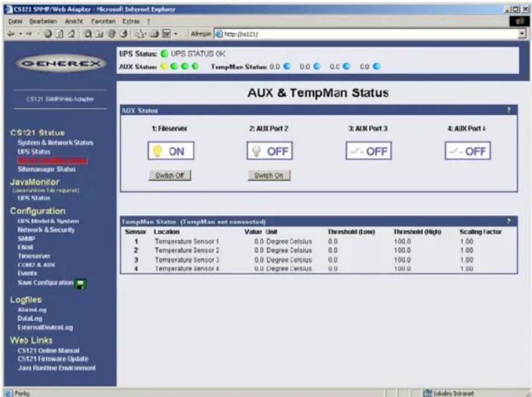Open the Back button history dropdown arrow
Image resolution: width=532 pixels, height=397 pixels.
pos(21,34)
